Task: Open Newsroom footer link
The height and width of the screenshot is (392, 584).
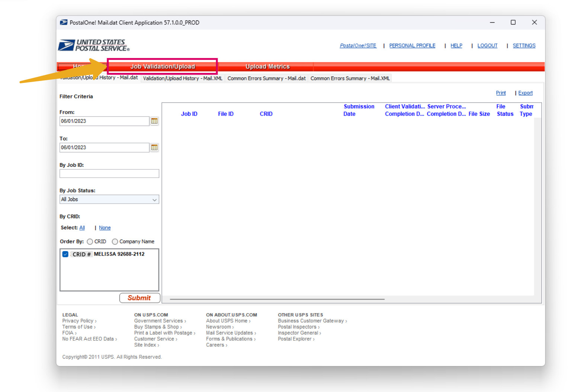Action: click(x=220, y=327)
